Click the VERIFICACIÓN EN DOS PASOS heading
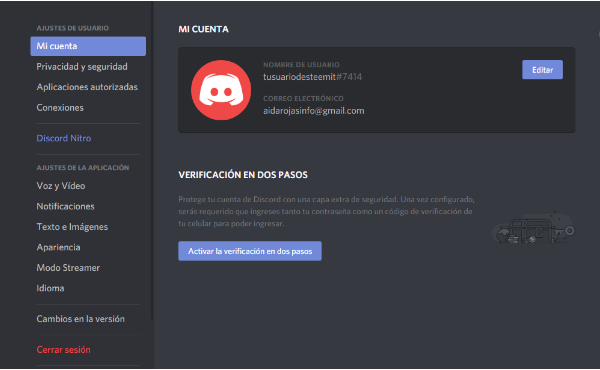 tap(243, 175)
